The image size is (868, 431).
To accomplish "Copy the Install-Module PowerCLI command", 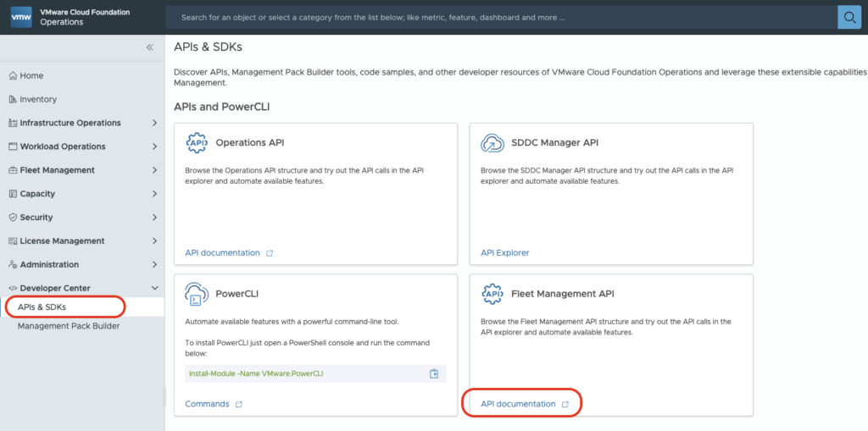I will pos(433,373).
